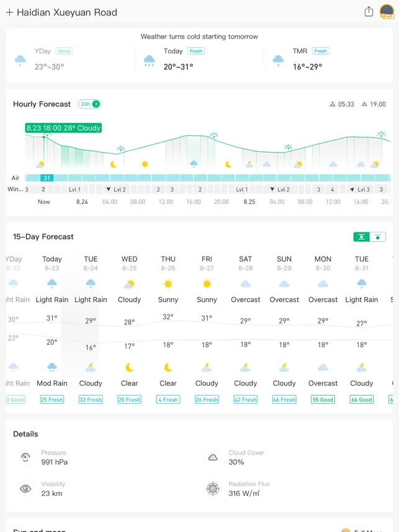399x532 pixels.
Task: Click the 23 km visibility value
Action: pyautogui.click(x=52, y=494)
